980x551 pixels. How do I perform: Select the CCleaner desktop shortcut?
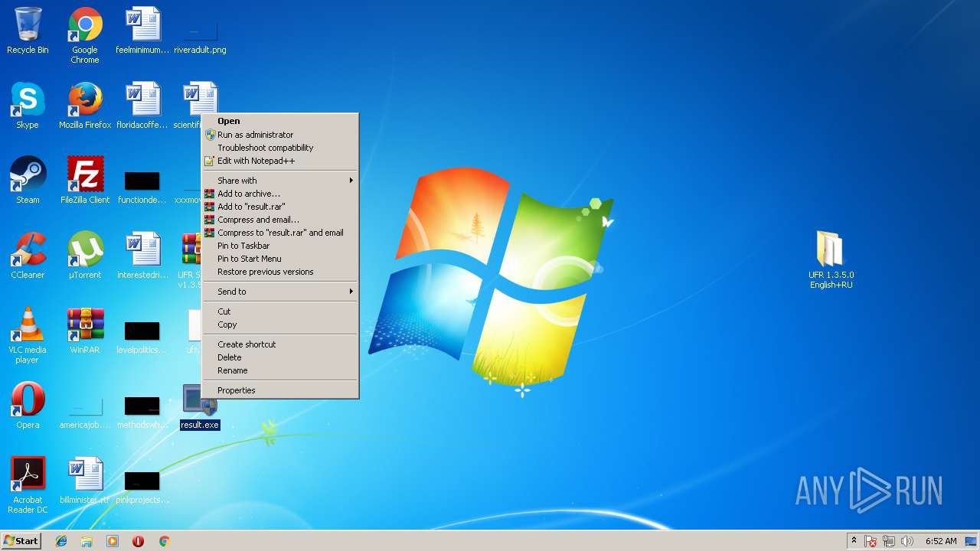pyautogui.click(x=28, y=256)
